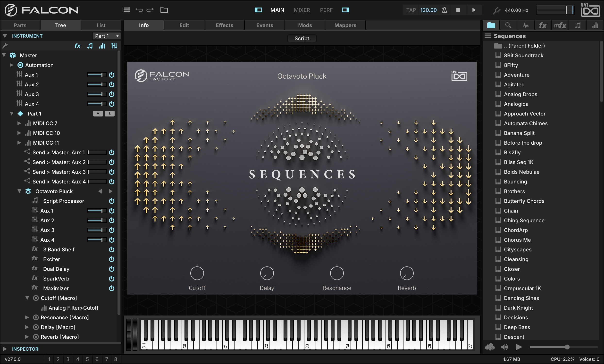The width and height of the screenshot is (604, 364).
Task: Toggle the right sidebar panel icon
Action: pyautogui.click(x=345, y=10)
